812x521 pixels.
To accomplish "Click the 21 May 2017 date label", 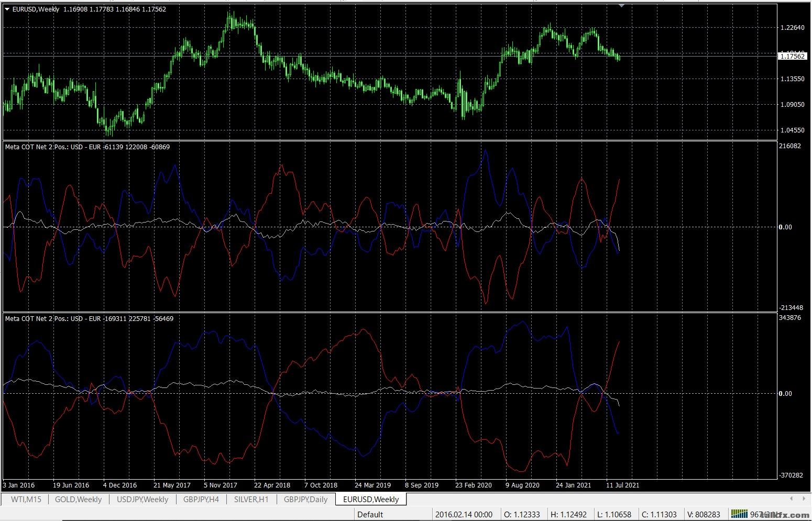I will 172,485.
